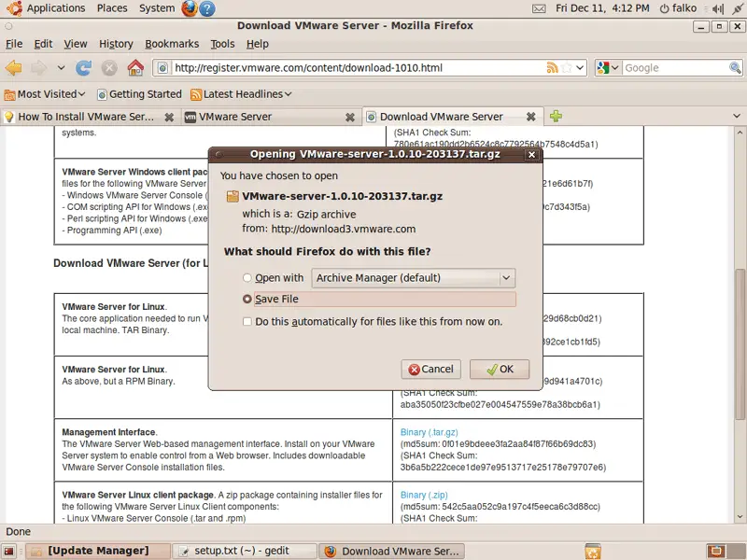Focus the address bar URL field
This screenshot has height=560, width=747.
pyautogui.click(x=358, y=67)
